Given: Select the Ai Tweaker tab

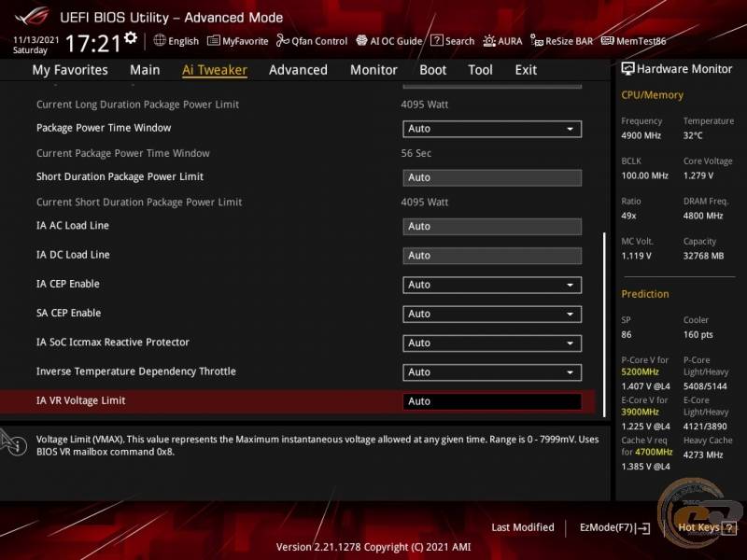Looking at the screenshot, I should (215, 70).
